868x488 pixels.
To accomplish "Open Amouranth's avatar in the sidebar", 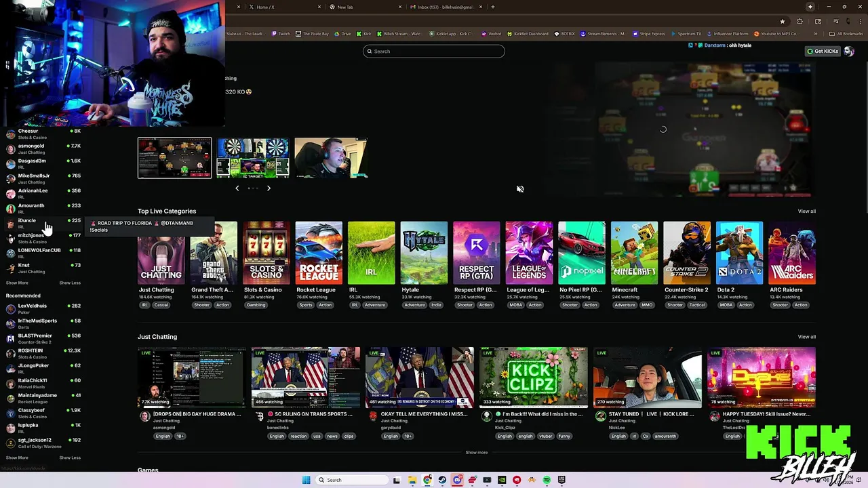I will point(10,208).
